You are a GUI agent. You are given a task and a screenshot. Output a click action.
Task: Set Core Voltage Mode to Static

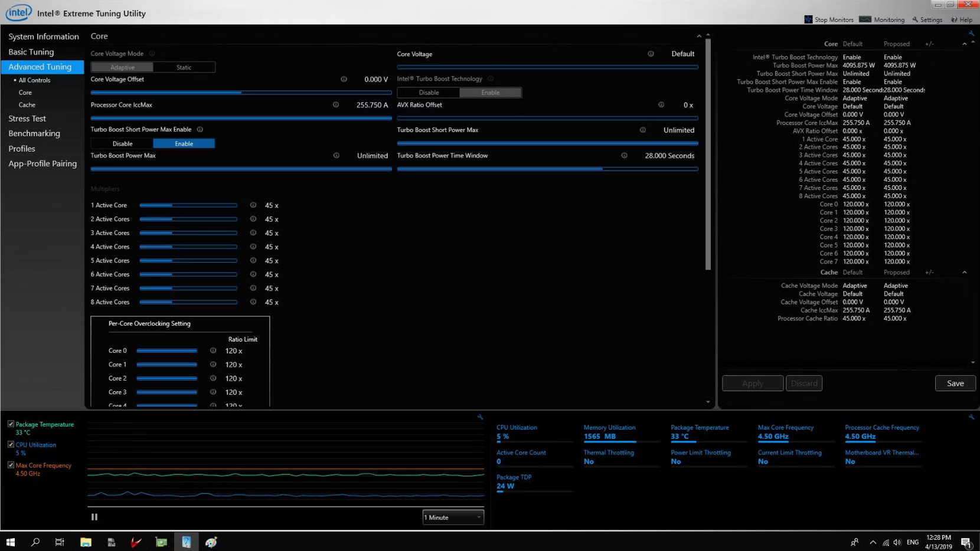[184, 67]
